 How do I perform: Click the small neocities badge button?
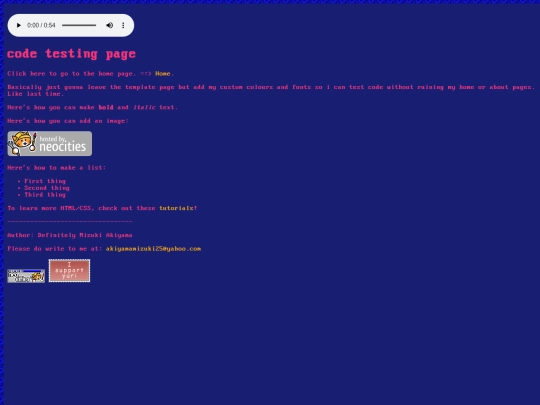point(26,276)
